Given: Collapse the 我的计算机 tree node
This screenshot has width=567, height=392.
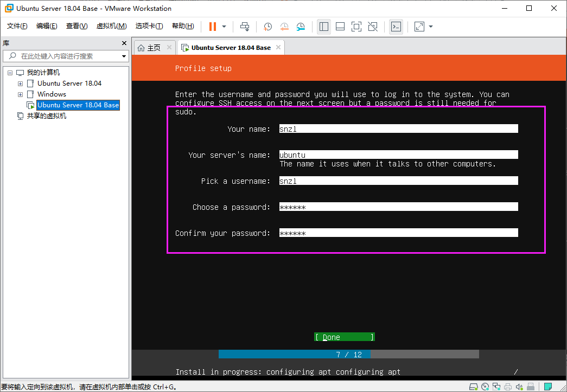Looking at the screenshot, I should (10, 73).
